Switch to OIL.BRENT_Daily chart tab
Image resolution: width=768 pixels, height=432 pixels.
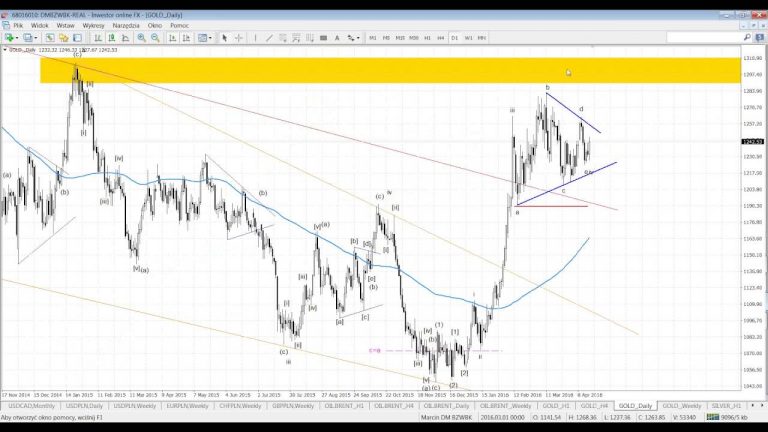tap(446, 406)
